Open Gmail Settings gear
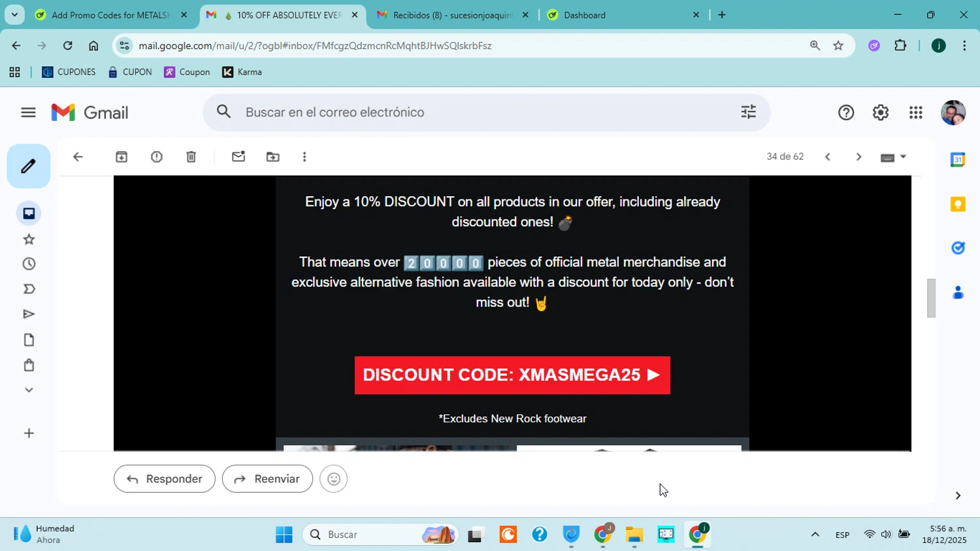 pos(881,112)
